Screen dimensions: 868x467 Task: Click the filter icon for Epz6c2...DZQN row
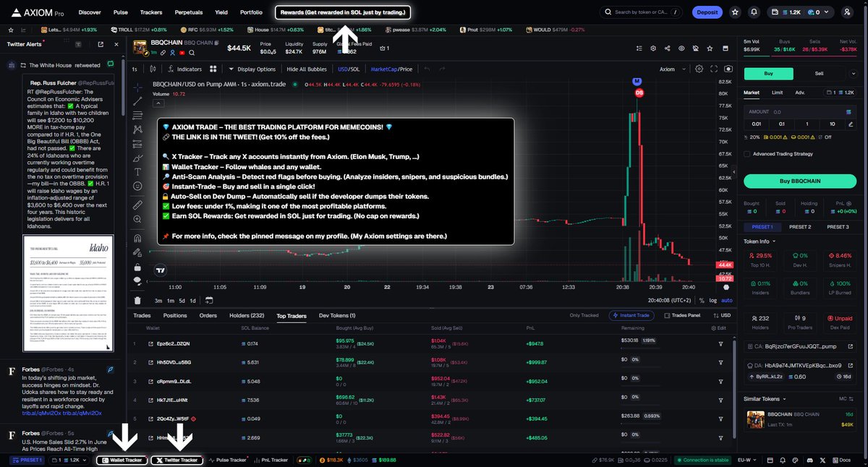(720, 343)
